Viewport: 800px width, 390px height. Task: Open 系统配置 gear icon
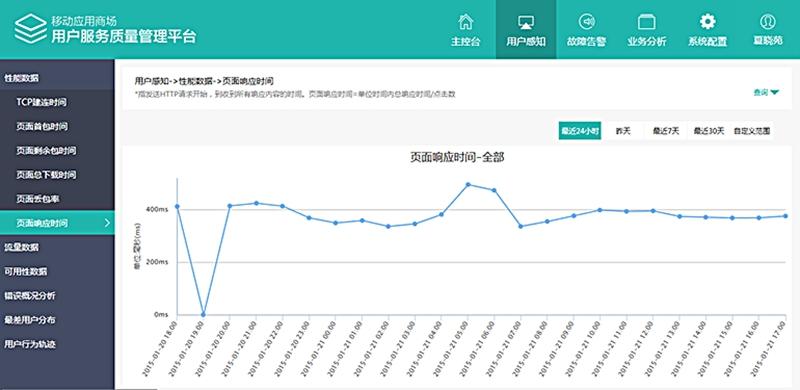tap(707, 21)
